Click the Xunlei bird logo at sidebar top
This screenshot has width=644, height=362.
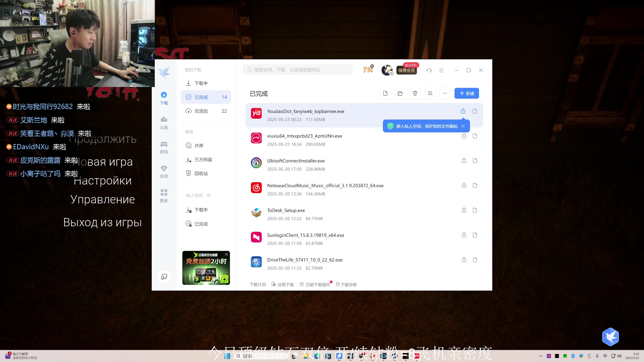(x=164, y=73)
